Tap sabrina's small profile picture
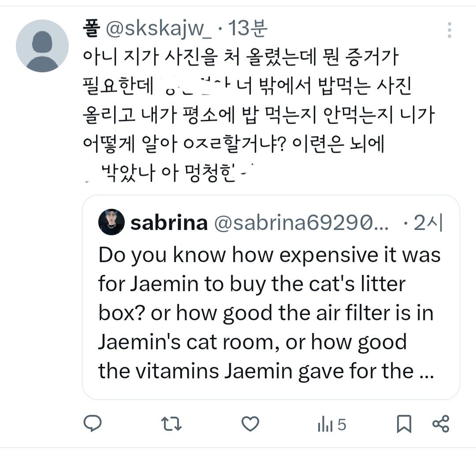476x466 pixels. [112, 222]
